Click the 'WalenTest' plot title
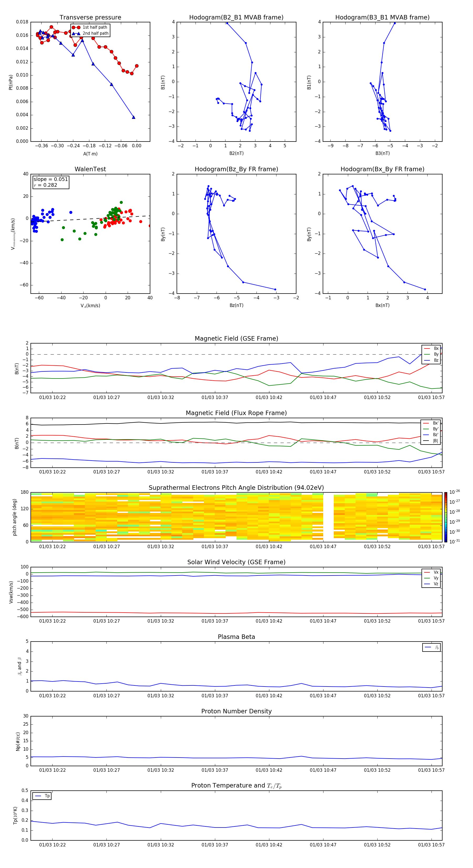 (90, 169)
